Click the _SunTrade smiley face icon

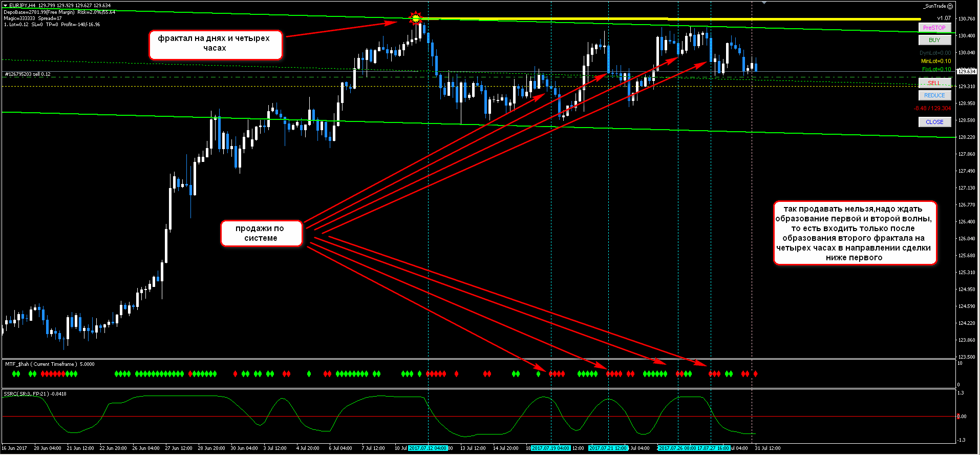950,6
